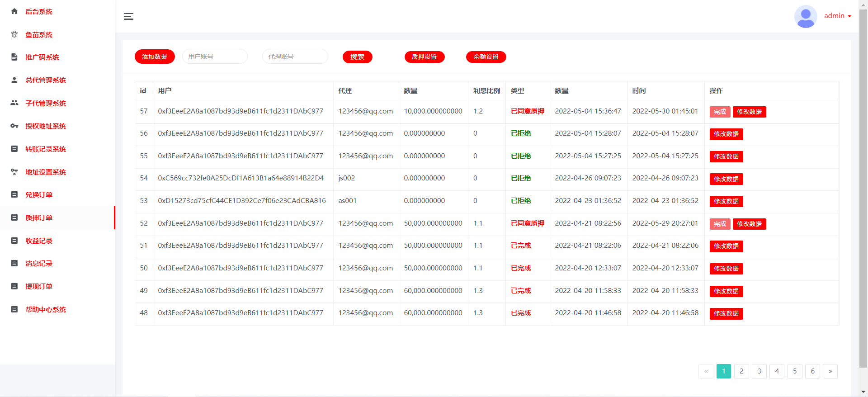This screenshot has width=868, height=397.
Task: Focus the 用户账号 input field
Action: coord(215,57)
